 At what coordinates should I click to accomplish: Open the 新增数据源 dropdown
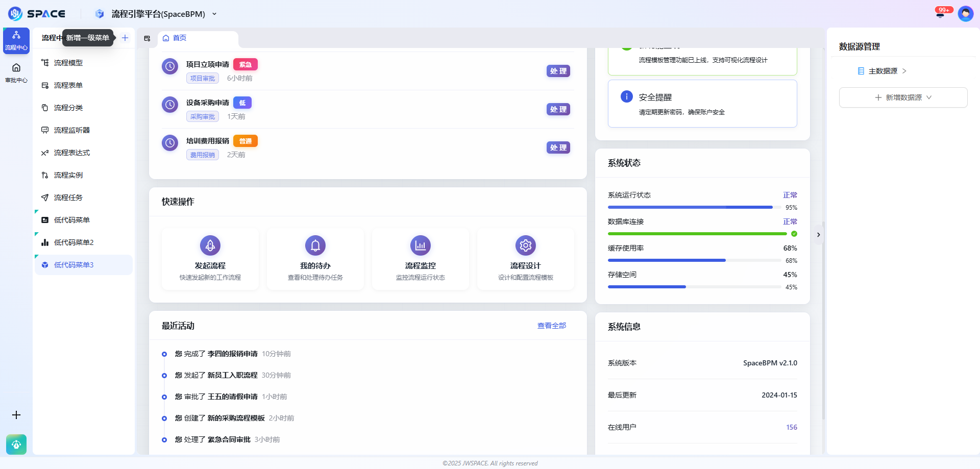click(903, 97)
